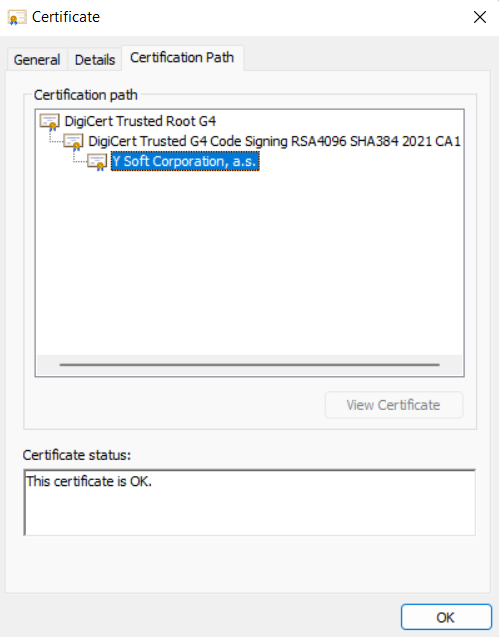Click the Y Soft Corporation certificate icon
Image resolution: width=499 pixels, height=637 pixels.
coord(98,162)
